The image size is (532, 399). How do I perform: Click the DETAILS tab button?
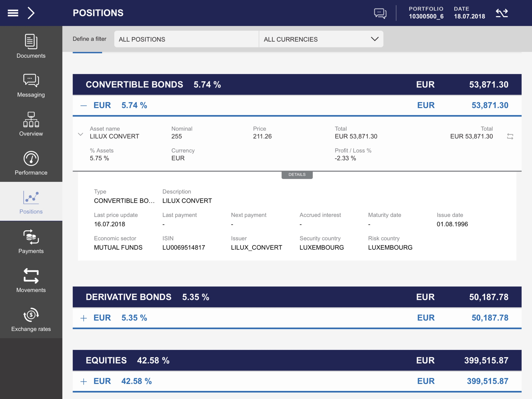point(297,175)
